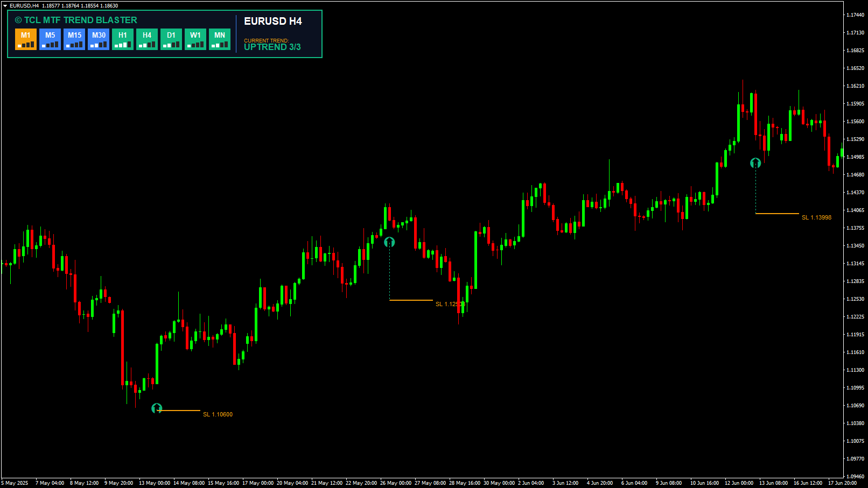Screen dimensions: 868x488
Task: Select the SL 1.13998 stop-loss label
Action: tap(816, 217)
